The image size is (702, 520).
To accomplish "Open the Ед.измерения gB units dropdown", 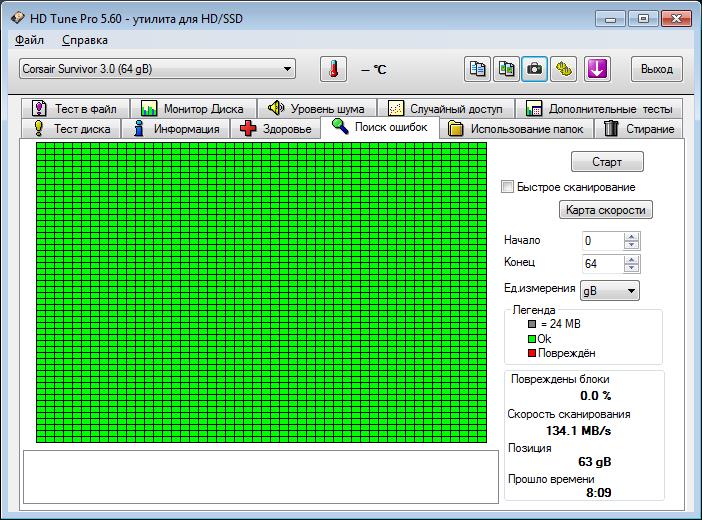I will pos(631,290).
